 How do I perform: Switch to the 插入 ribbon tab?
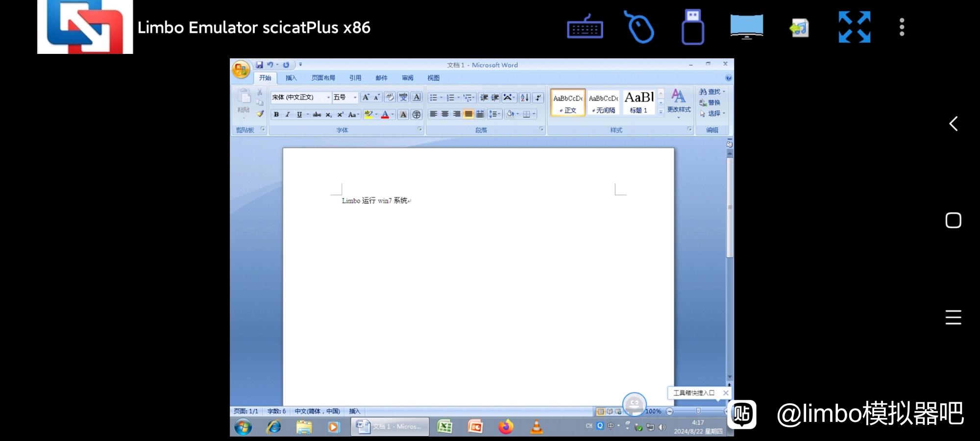(291, 78)
